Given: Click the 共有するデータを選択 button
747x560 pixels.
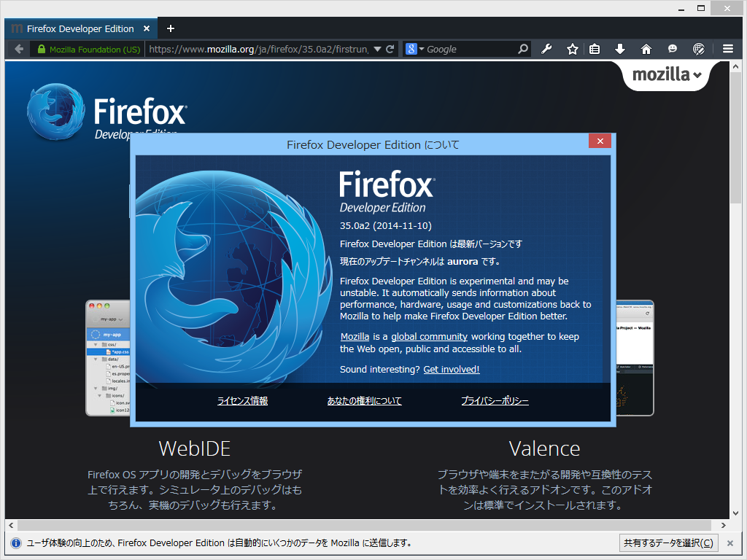Looking at the screenshot, I should 668,542.
